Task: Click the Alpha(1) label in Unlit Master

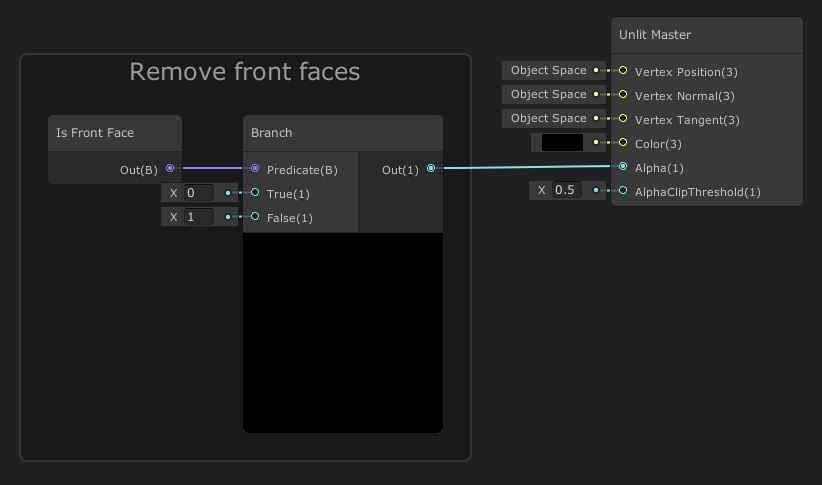Action: (659, 168)
